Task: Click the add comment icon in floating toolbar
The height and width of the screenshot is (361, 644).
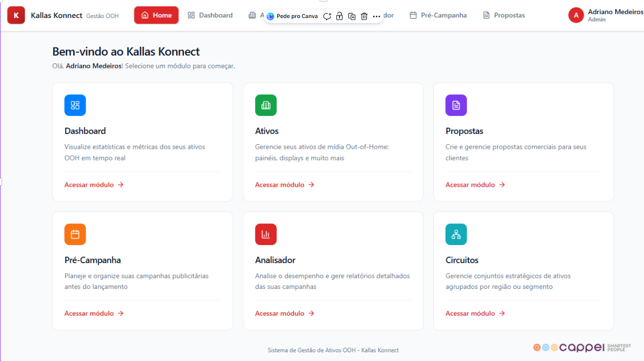Action: coord(327,16)
